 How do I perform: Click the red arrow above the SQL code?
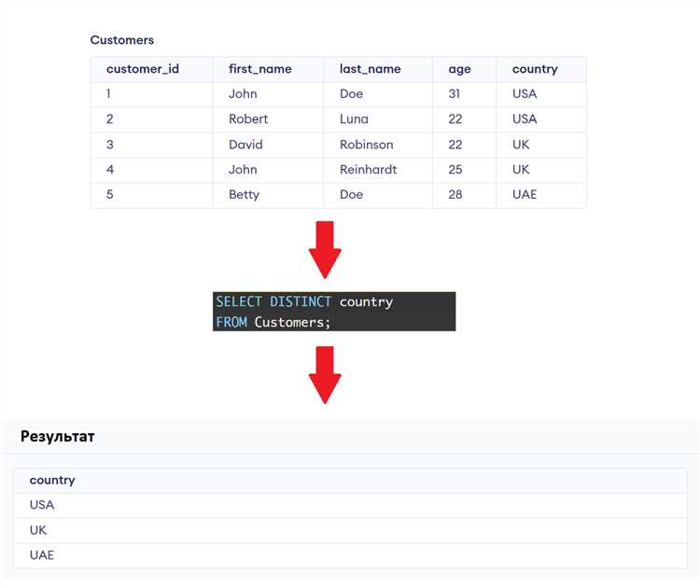[325, 249]
